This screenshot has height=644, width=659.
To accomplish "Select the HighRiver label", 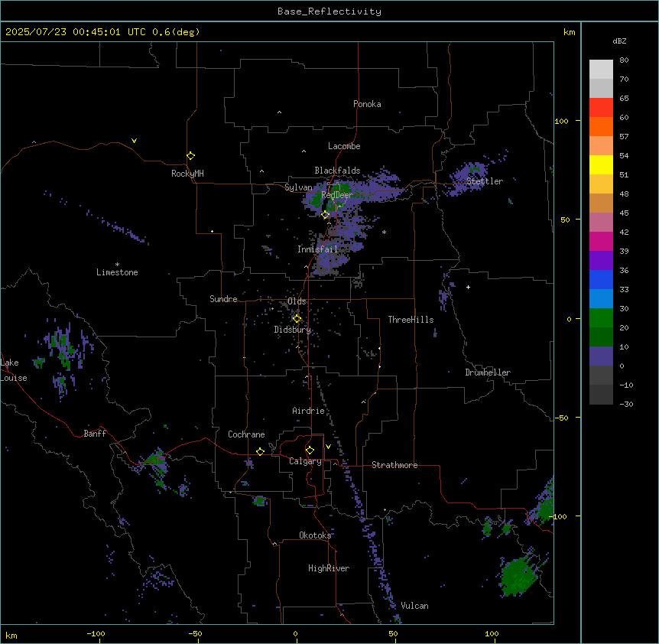I will [329, 568].
